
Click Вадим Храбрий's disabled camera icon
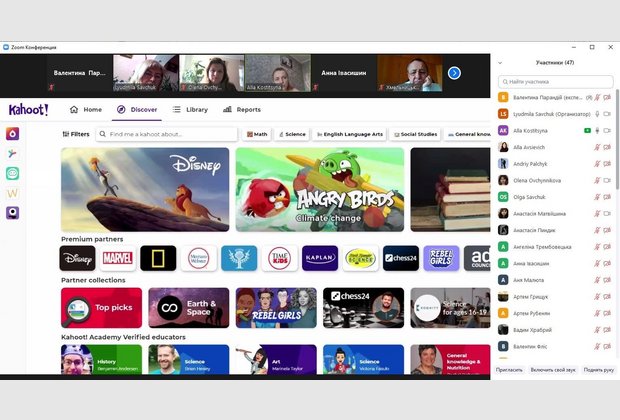[607, 330]
